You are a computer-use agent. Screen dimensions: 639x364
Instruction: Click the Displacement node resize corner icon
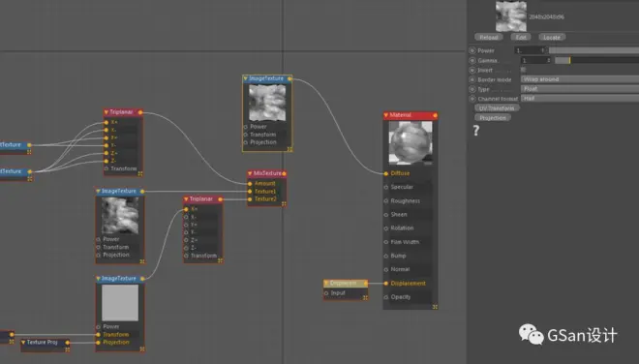tap(365, 298)
